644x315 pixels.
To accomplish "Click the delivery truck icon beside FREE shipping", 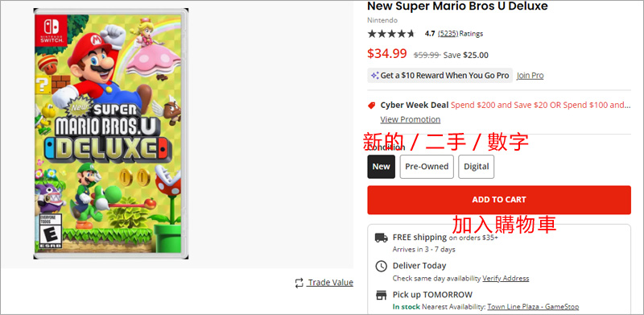I will click(381, 238).
